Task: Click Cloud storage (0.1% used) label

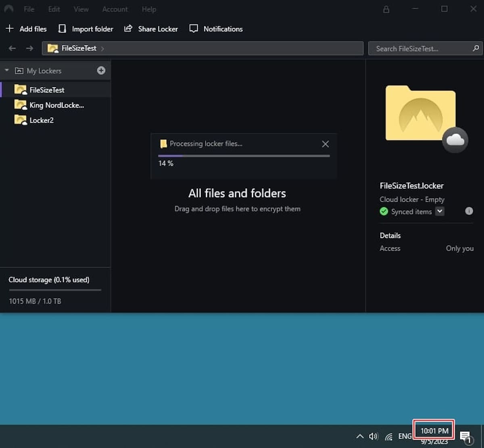Action: point(49,279)
